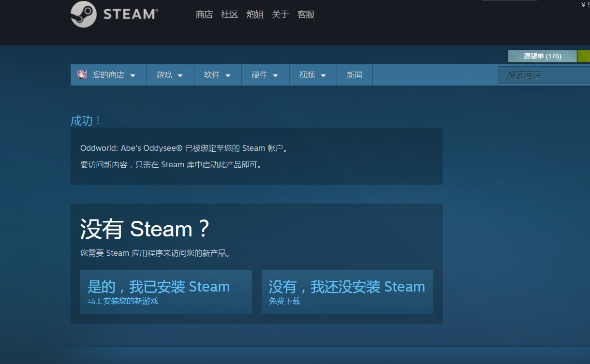Switch to the 新闻 tab
This screenshot has width=590, height=364.
pos(354,75)
